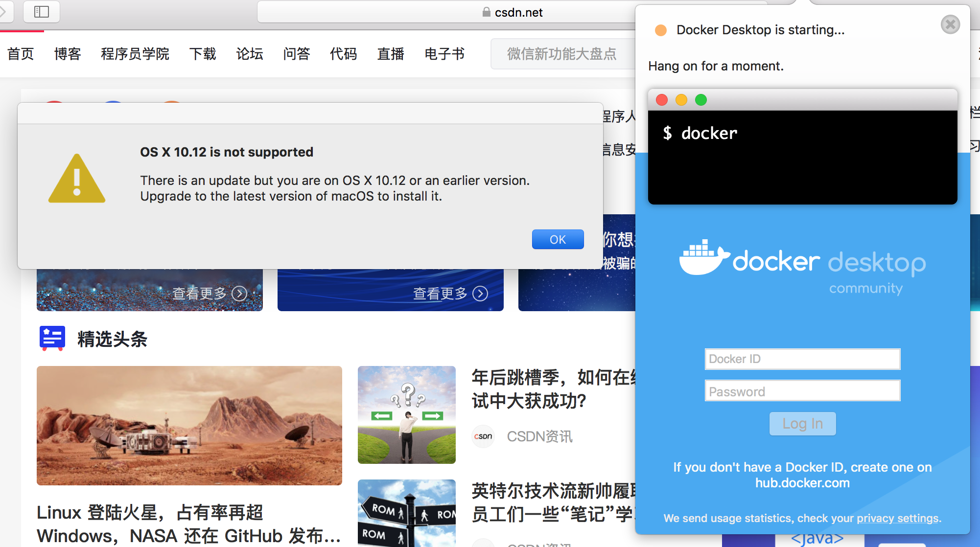Click the CSDN资讯 round avatar icon
The width and height of the screenshot is (980, 547).
click(483, 436)
